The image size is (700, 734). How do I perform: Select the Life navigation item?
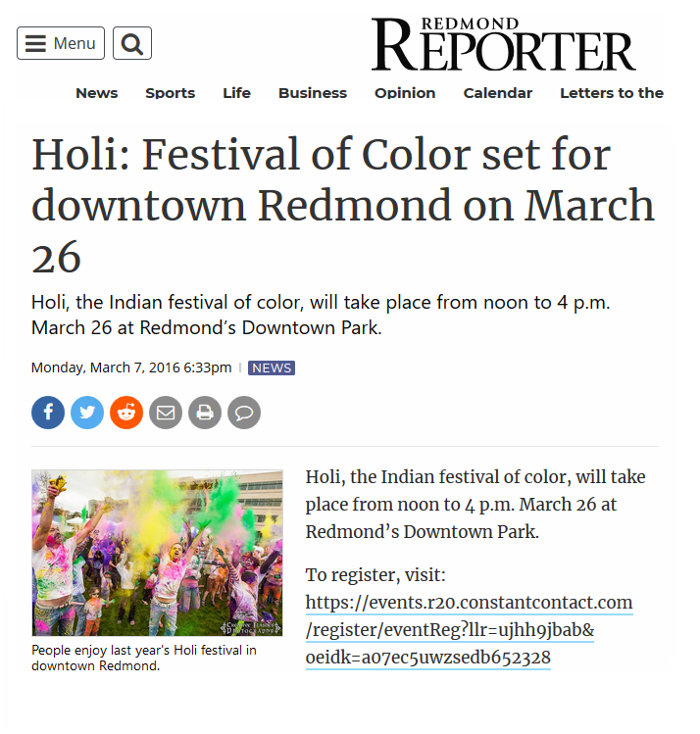click(x=236, y=93)
